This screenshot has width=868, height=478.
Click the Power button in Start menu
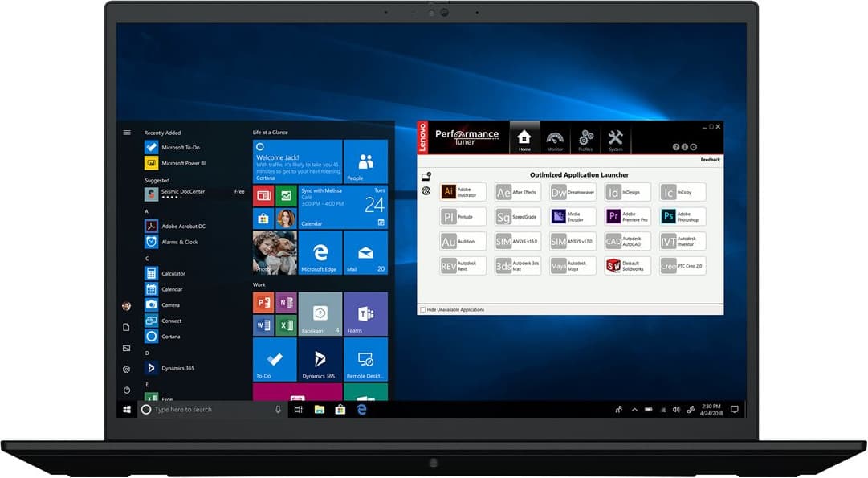pos(126,390)
